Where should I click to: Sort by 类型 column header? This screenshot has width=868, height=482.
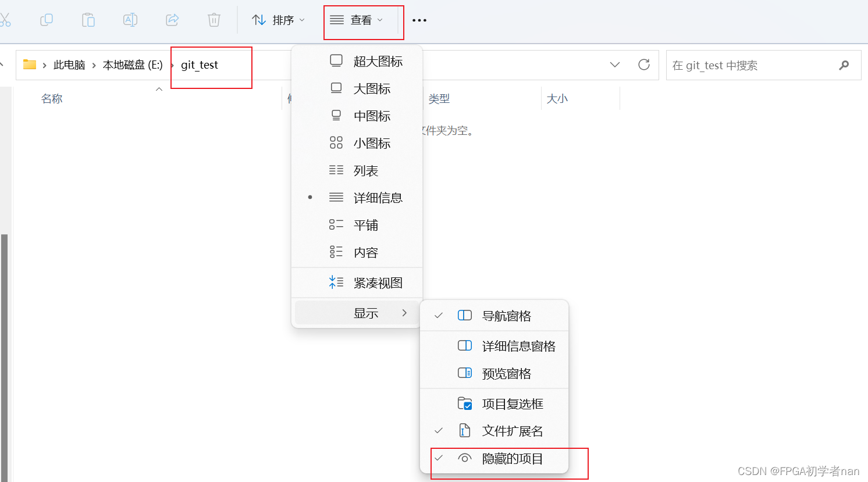439,99
